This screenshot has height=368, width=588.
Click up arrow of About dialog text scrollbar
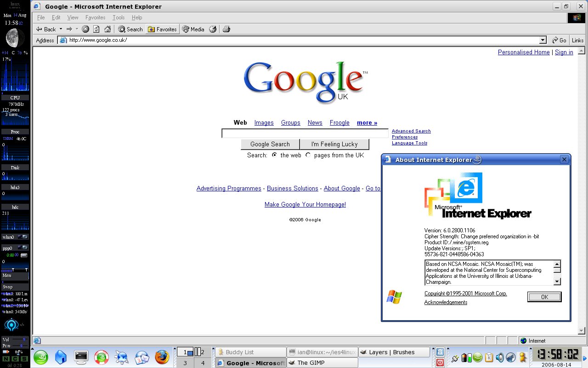click(x=557, y=264)
